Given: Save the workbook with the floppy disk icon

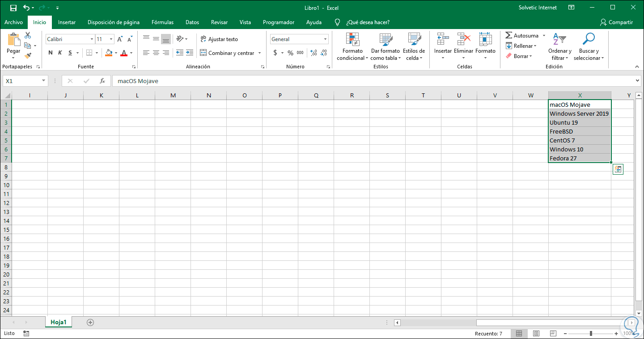Looking at the screenshot, I should point(13,8).
